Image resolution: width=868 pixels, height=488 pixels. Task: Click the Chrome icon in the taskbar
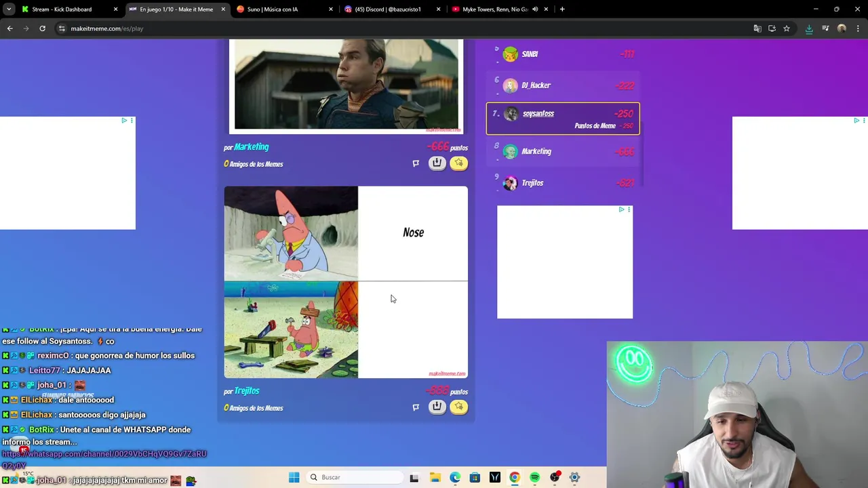point(515,477)
